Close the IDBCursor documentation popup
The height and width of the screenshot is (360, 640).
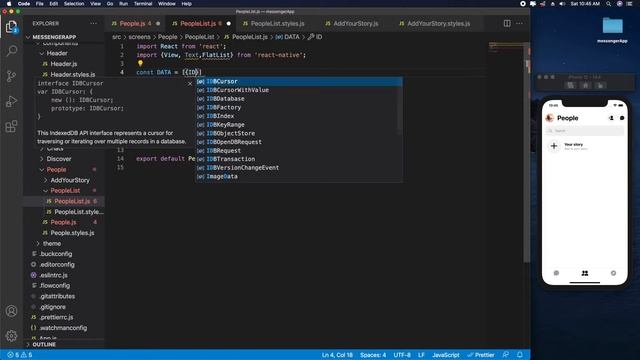point(190,83)
